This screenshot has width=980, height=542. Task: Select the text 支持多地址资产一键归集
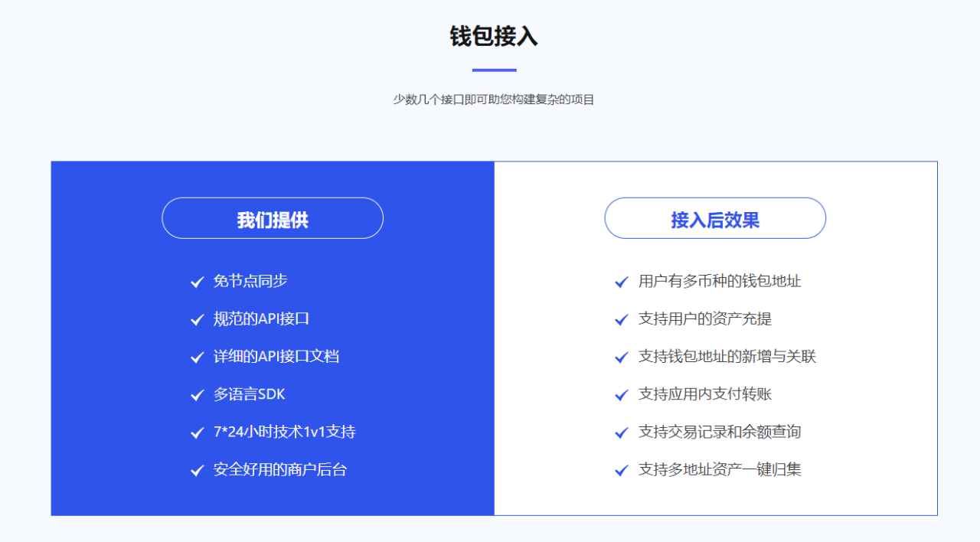(720, 469)
